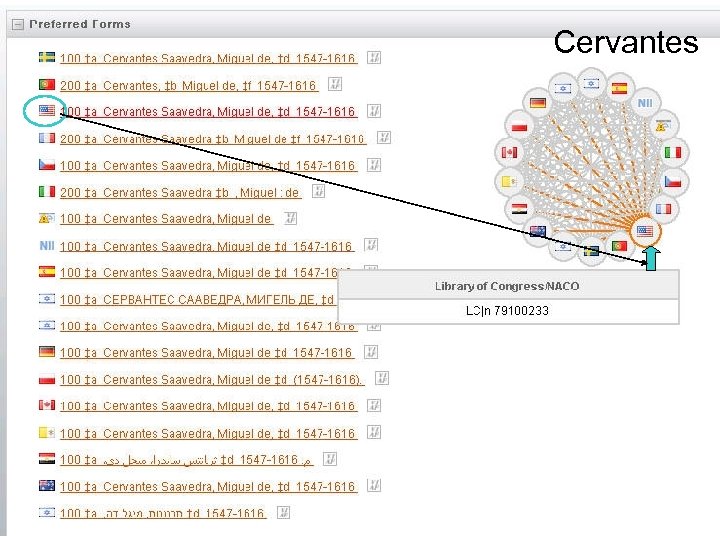This screenshot has width=720, height=540.
Task: Select the Czech flag node in the cluster diagram
Action: pos(673,182)
